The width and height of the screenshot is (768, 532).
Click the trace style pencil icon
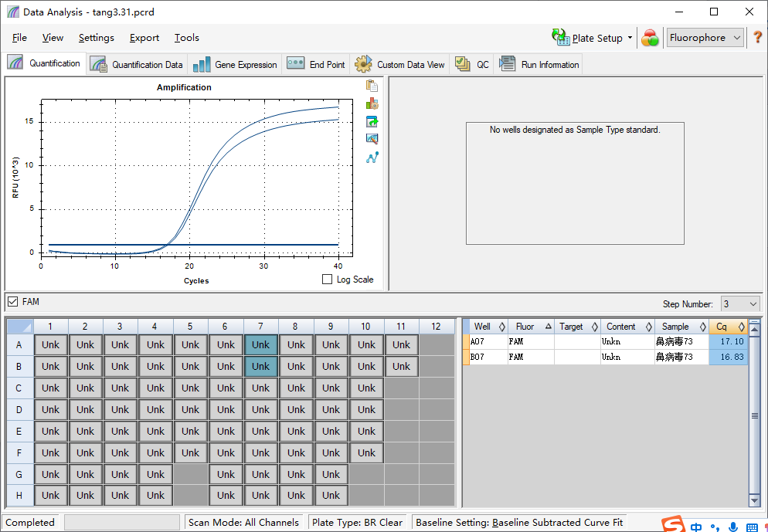pos(372,139)
